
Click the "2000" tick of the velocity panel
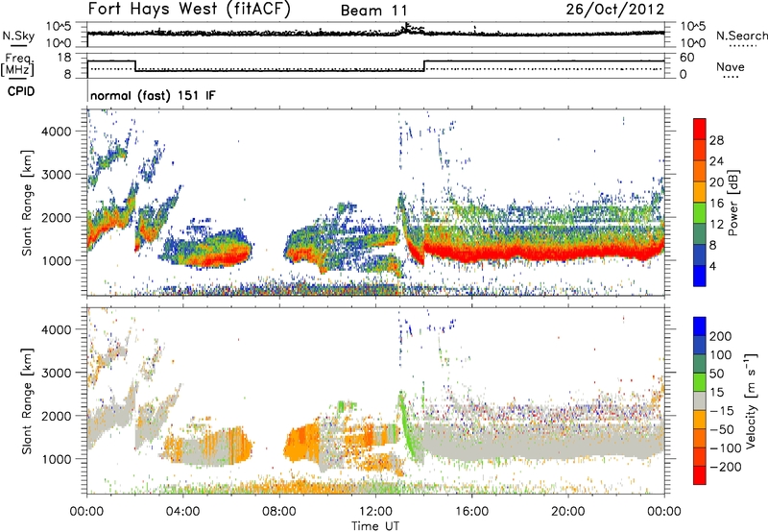point(57,416)
